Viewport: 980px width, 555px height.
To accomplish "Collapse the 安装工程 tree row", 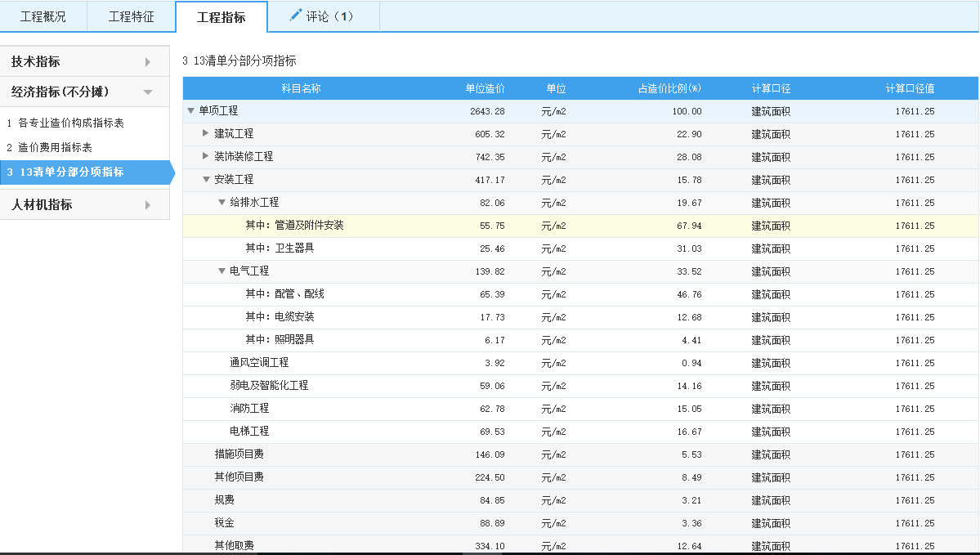I will click(x=206, y=179).
